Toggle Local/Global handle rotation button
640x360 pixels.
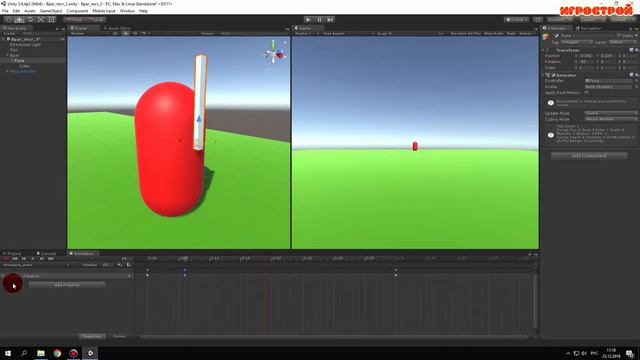point(96,20)
